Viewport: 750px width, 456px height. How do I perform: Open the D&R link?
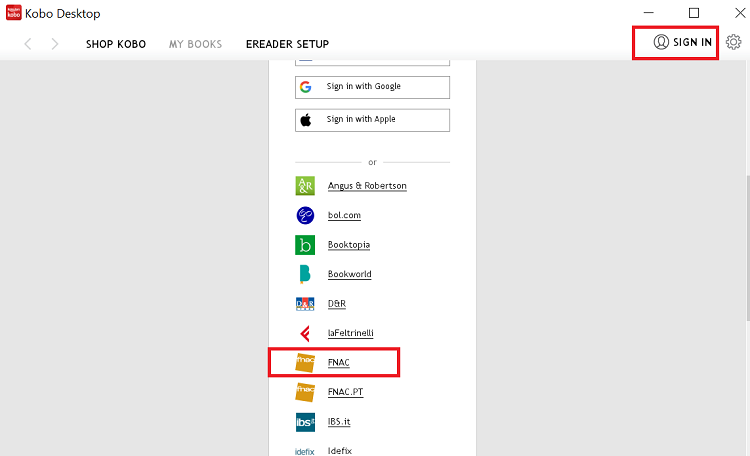point(337,304)
